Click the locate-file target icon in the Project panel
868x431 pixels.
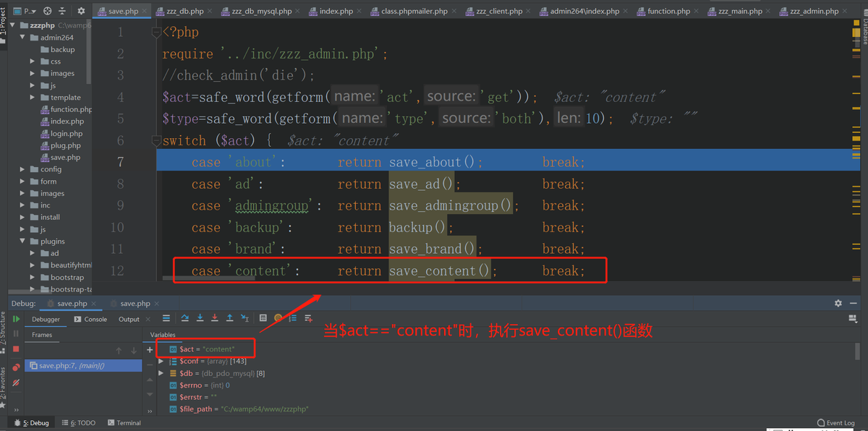[x=48, y=11]
